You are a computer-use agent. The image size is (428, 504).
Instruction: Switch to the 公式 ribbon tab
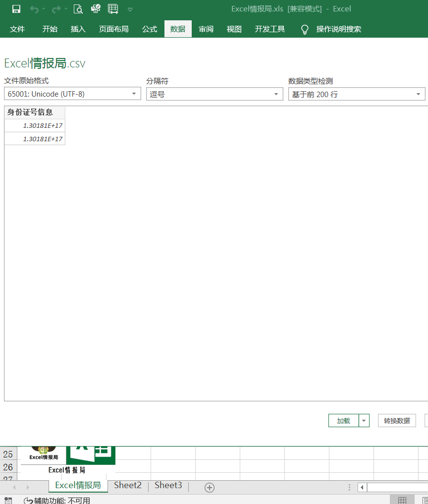tap(150, 29)
